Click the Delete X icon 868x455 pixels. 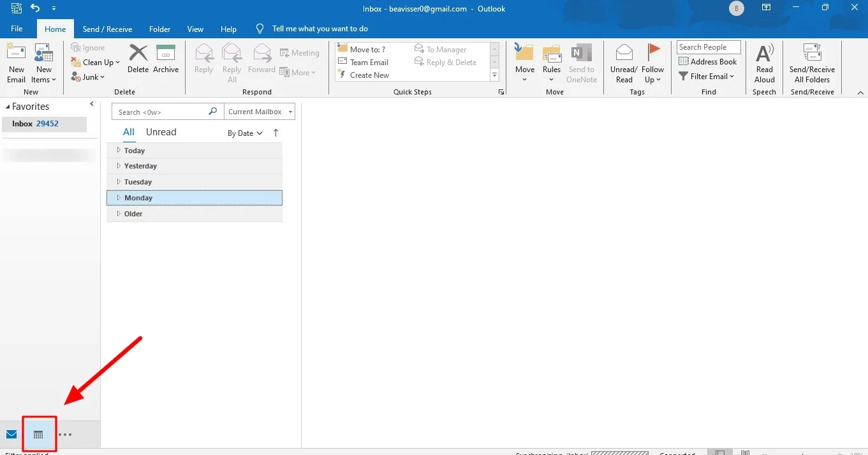[x=138, y=59]
